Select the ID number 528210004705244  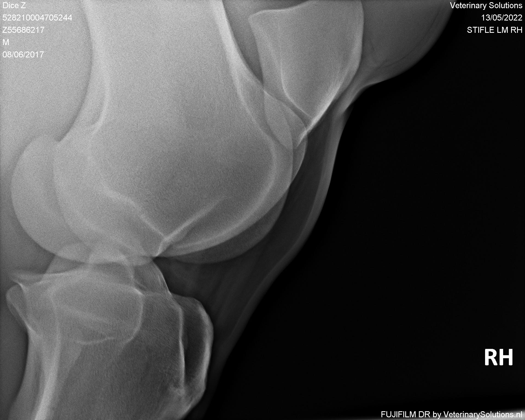(37, 18)
